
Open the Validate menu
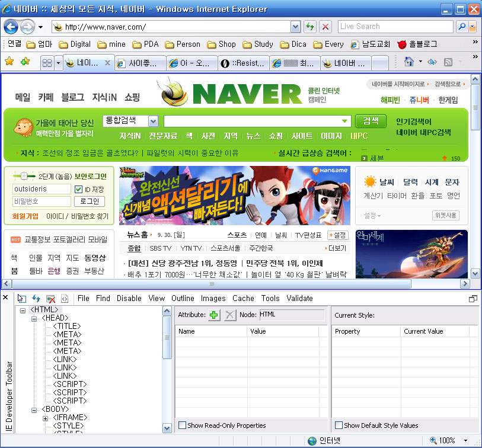pos(299,298)
